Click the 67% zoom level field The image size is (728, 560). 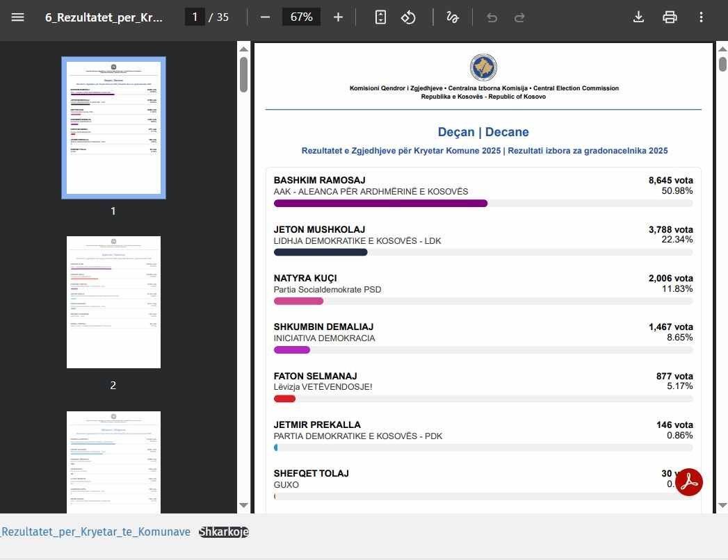point(301,17)
